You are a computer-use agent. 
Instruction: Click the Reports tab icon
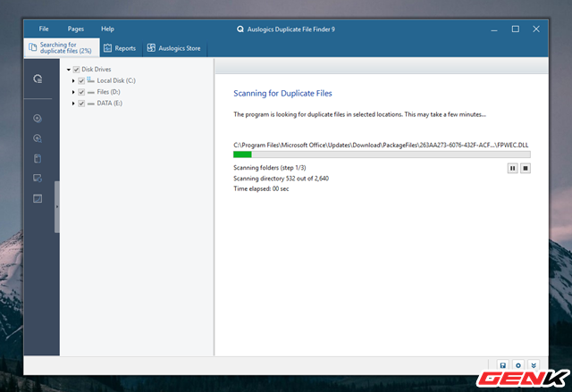coord(107,47)
